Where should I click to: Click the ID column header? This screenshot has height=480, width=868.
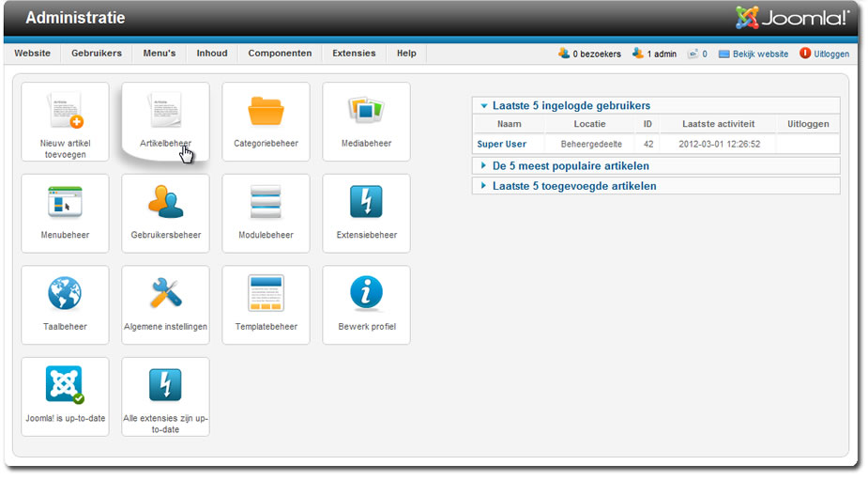pyautogui.click(x=647, y=124)
